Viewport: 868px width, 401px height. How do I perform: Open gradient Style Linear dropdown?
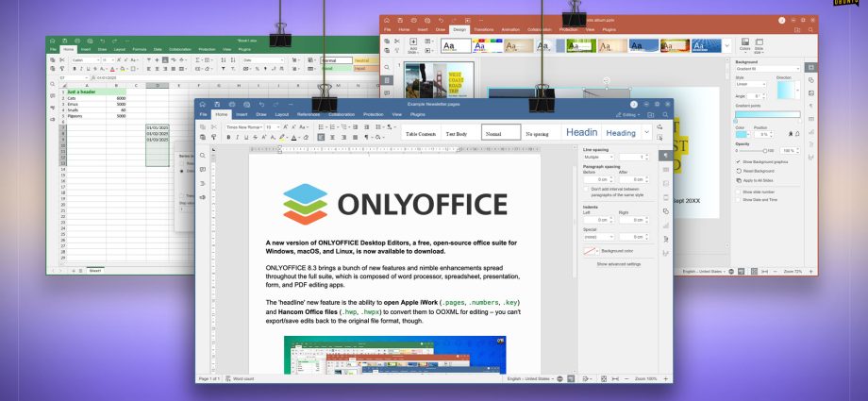tap(751, 84)
